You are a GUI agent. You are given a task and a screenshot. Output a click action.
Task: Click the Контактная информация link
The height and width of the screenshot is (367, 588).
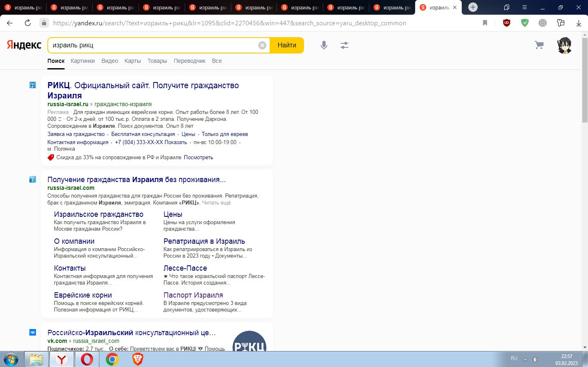point(78,142)
